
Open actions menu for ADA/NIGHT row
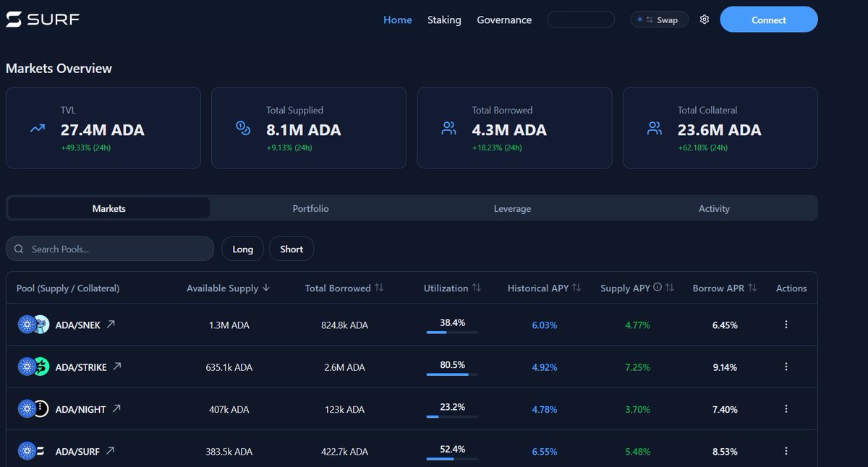[786, 408]
